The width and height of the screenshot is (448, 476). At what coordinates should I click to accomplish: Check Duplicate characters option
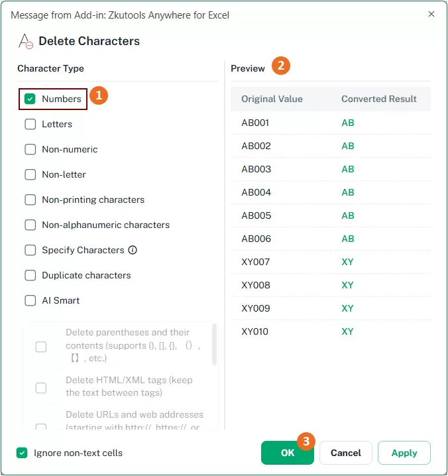[x=30, y=275]
